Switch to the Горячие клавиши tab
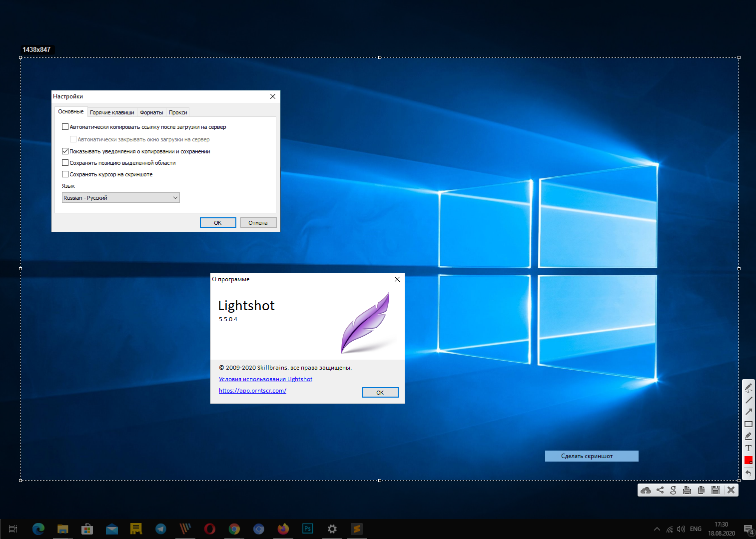The width and height of the screenshot is (756, 539). [112, 112]
